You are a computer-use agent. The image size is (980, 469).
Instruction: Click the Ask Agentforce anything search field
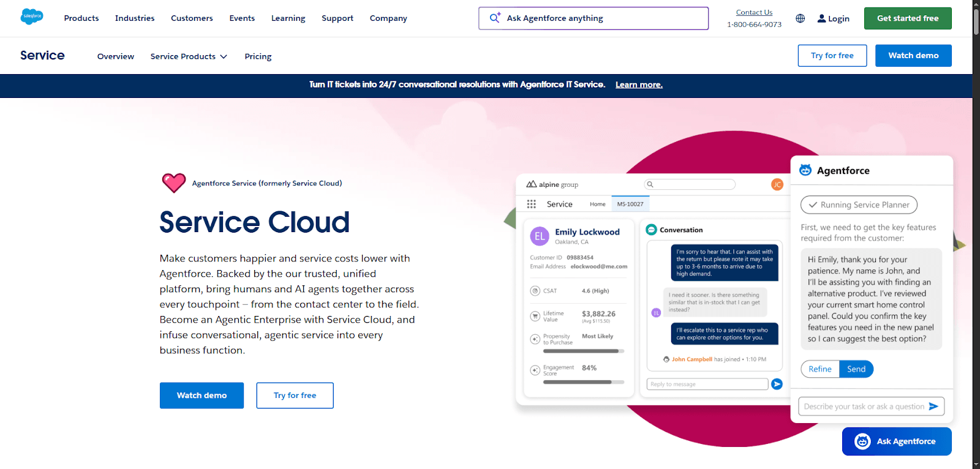point(594,18)
